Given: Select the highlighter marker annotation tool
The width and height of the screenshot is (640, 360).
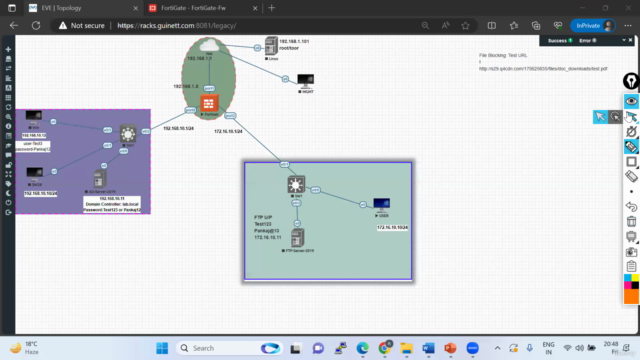Looking at the screenshot, I should [631, 147].
